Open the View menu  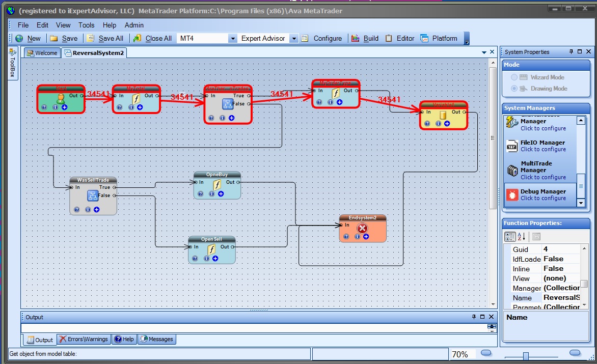[63, 25]
